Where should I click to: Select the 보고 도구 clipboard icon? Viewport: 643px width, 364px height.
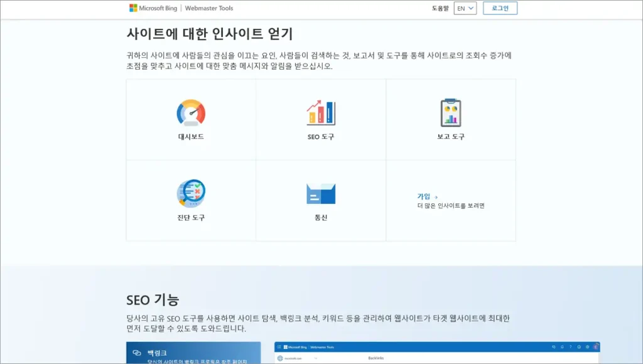(x=451, y=113)
